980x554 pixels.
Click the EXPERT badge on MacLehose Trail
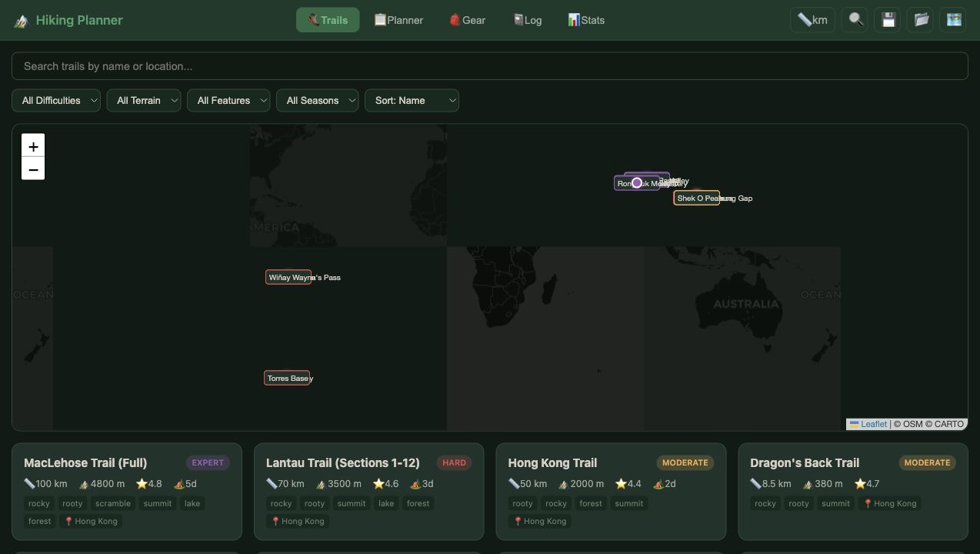pos(208,462)
